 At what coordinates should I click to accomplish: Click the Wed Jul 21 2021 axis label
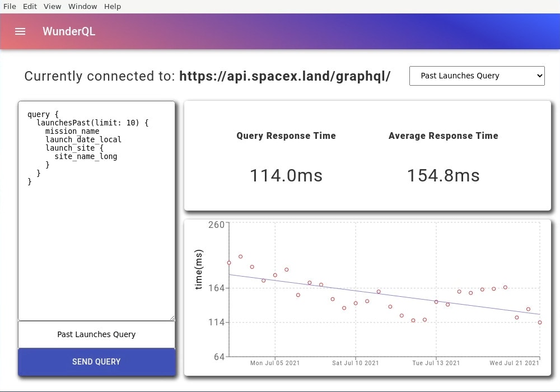(x=514, y=363)
